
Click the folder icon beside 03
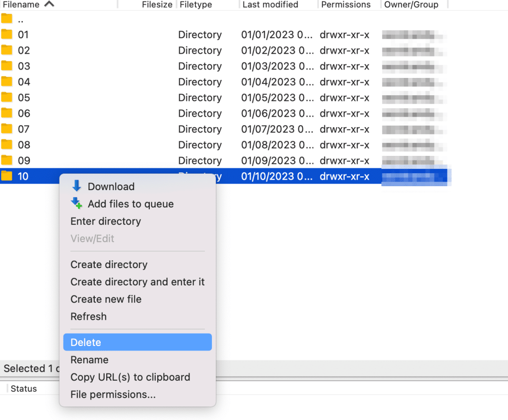point(7,66)
